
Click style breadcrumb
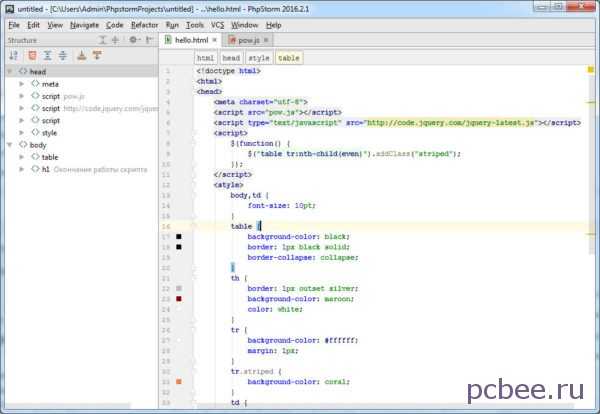(259, 58)
